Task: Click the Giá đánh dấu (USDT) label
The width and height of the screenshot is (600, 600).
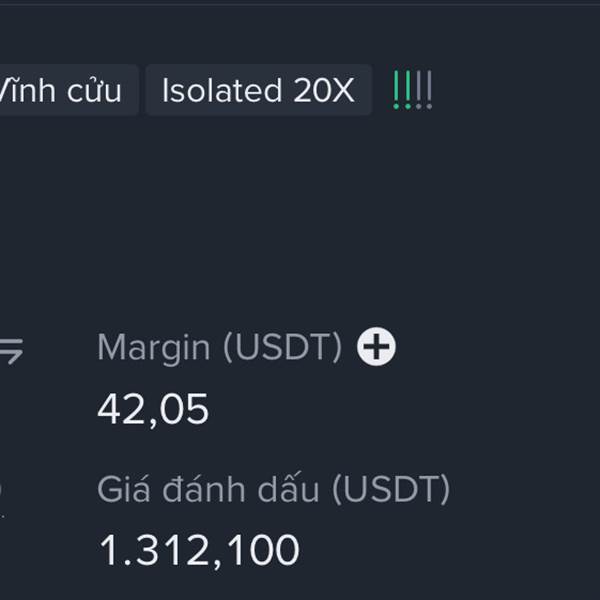Action: tap(273, 490)
